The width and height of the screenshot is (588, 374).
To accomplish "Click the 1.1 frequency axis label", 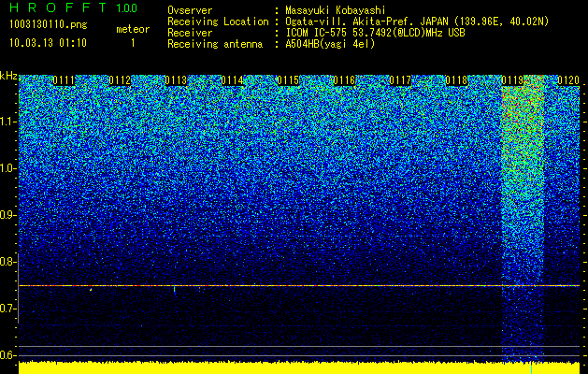I will 7,122.
